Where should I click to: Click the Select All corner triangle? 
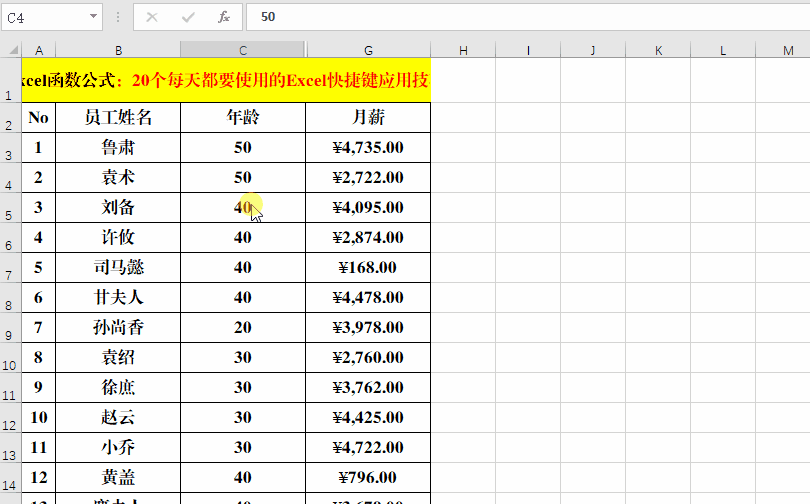pyautogui.click(x=13, y=50)
